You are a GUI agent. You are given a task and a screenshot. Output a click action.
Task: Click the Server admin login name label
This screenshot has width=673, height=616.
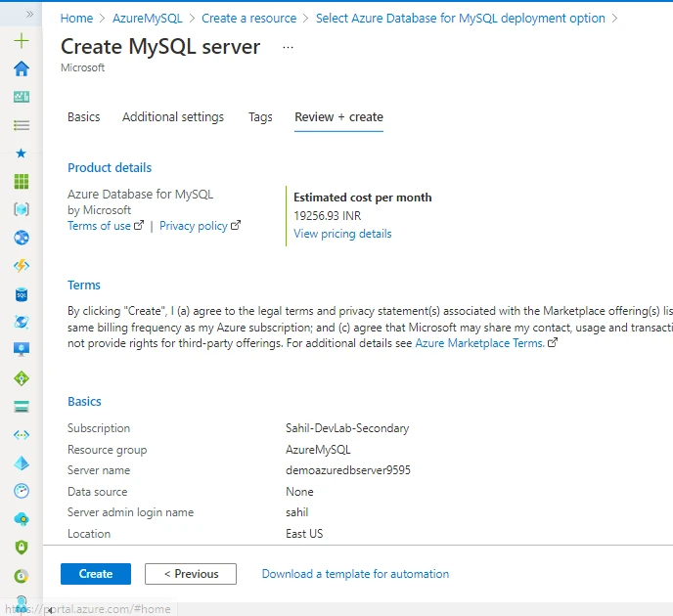(130, 512)
